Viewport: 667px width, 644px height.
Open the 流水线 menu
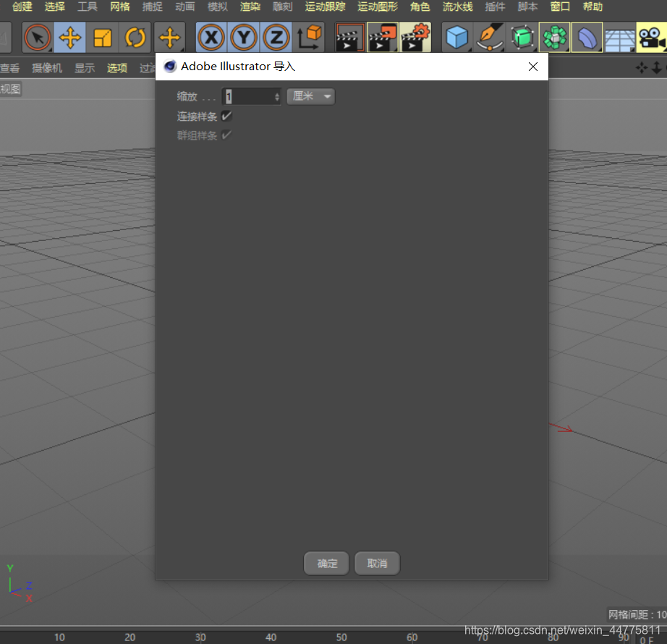tap(458, 7)
